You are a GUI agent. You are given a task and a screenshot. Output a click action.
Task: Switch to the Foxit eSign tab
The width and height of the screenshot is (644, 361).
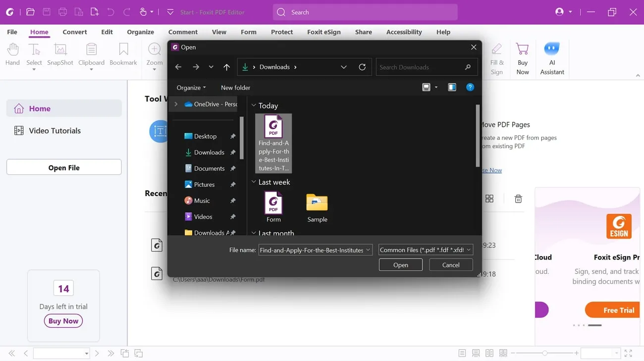point(324,32)
